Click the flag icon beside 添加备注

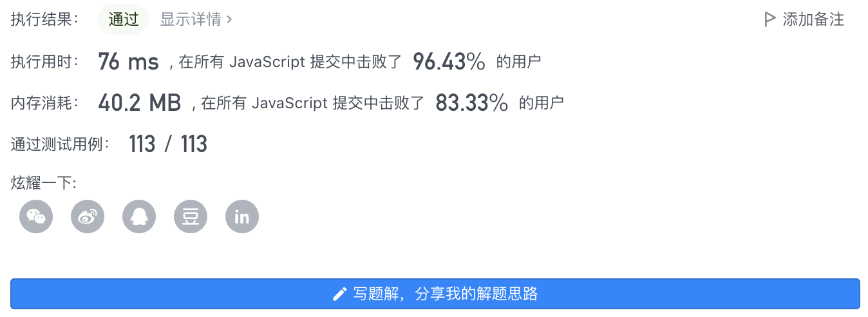769,19
